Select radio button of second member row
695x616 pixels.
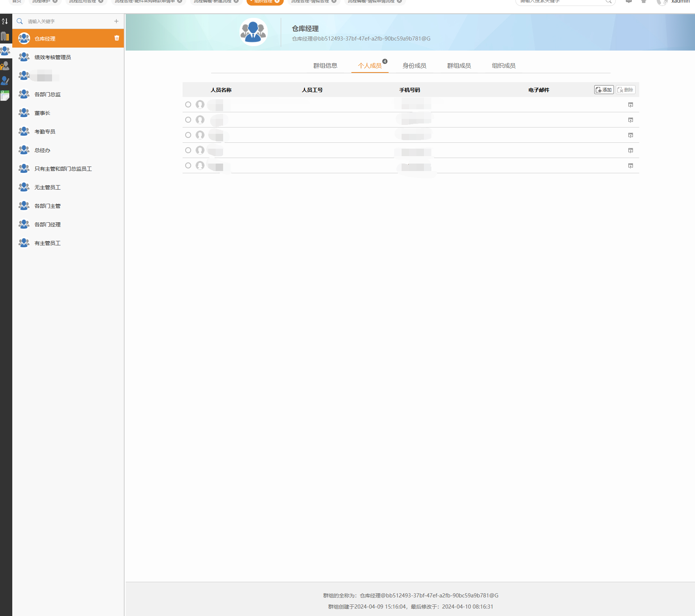[x=188, y=120]
